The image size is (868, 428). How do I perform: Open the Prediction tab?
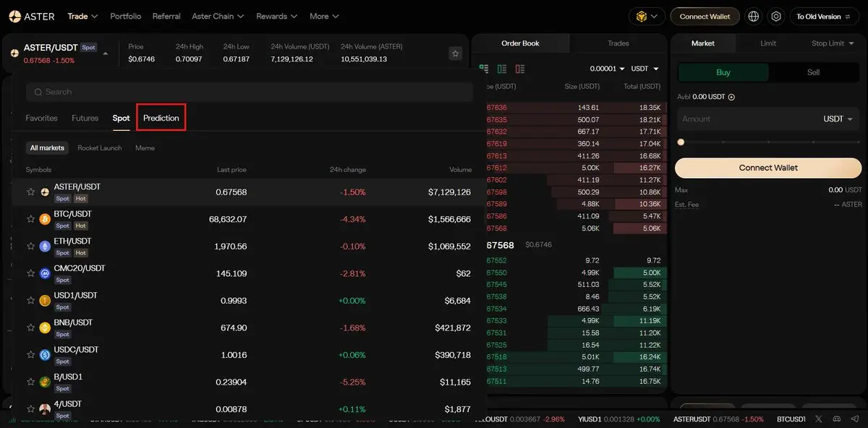coord(161,118)
